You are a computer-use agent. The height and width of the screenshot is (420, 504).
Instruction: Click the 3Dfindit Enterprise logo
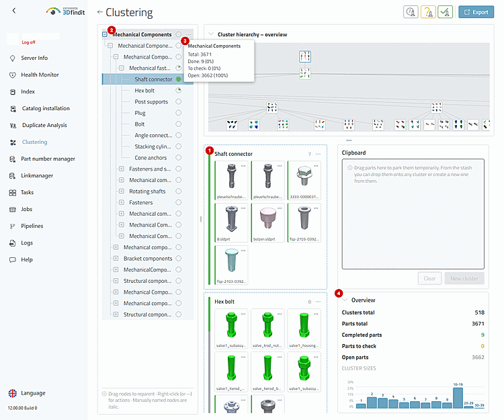tap(66, 11)
